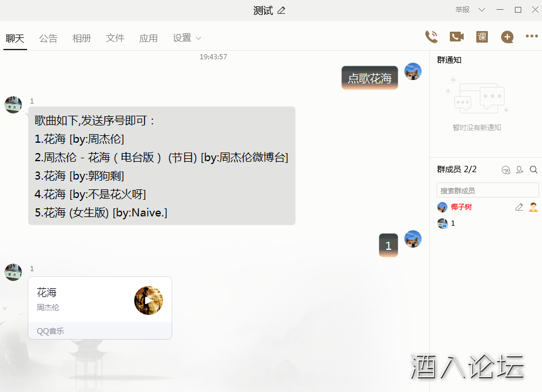Click avatar beside 点歌花海 message
542x392 pixels.
(x=413, y=71)
